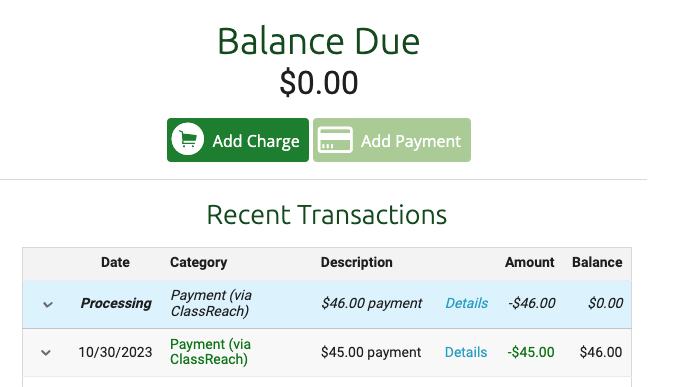
Task: Click the green Payment (via ClassReach) category
Action: (x=210, y=351)
